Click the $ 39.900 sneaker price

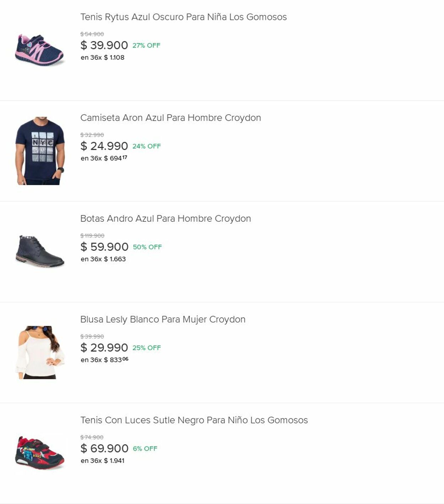coord(104,45)
